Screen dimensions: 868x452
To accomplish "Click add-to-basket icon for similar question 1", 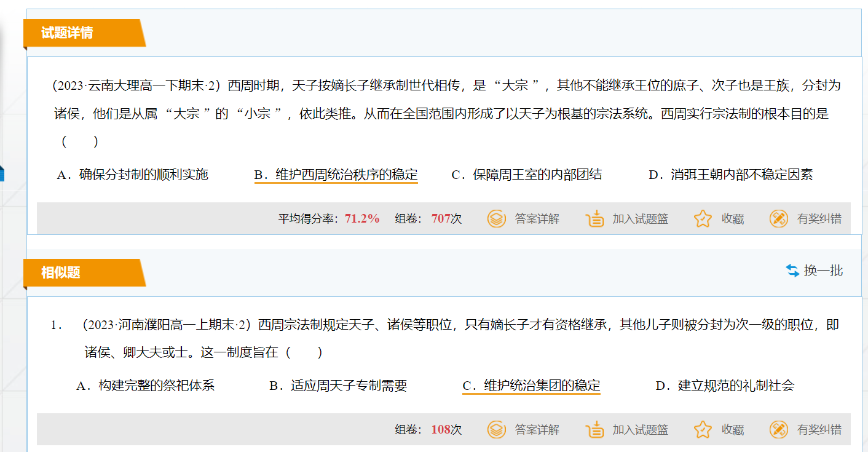I will click(x=595, y=429).
